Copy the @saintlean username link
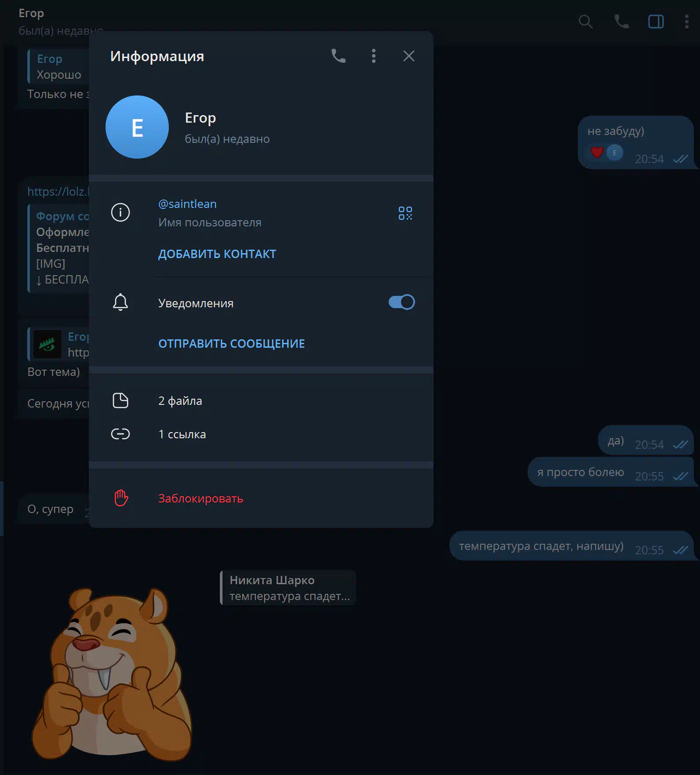700x775 pixels. 187,204
